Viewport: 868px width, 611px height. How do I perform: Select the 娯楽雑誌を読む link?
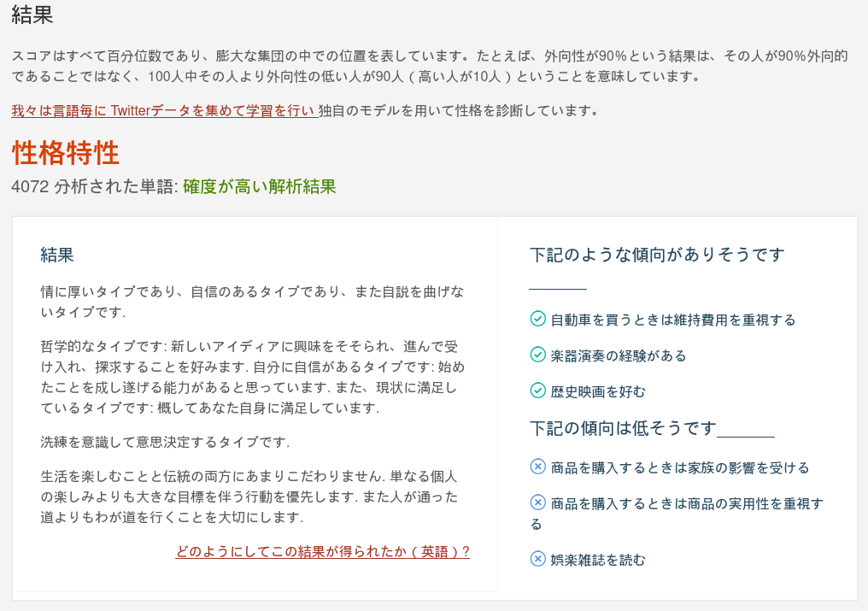click(598, 561)
